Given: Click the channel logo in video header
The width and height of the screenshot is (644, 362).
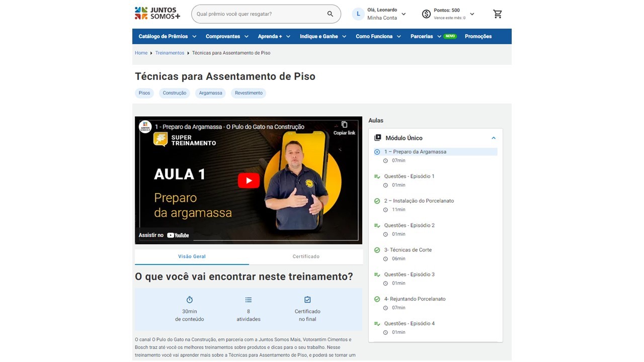Looking at the screenshot, I should pyautogui.click(x=145, y=127).
